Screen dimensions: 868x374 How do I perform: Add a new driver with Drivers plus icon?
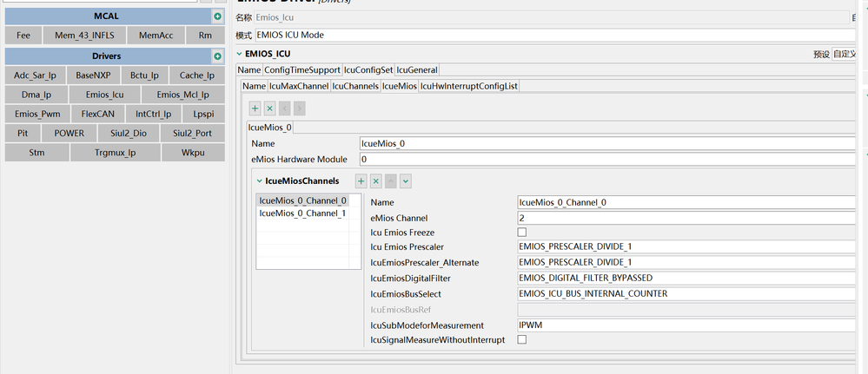coord(217,56)
